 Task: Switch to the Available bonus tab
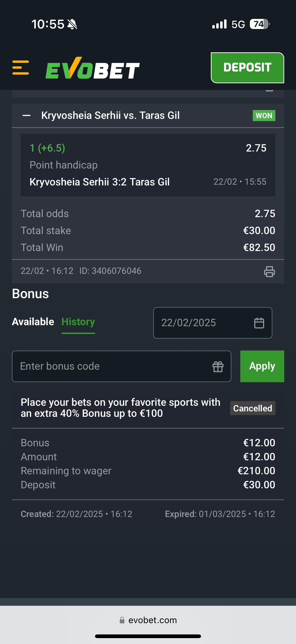click(33, 322)
